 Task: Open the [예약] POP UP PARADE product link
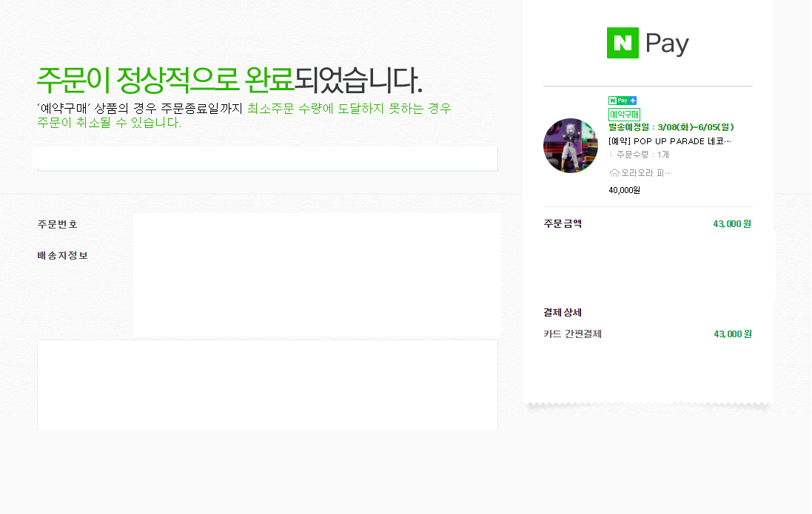[670, 141]
